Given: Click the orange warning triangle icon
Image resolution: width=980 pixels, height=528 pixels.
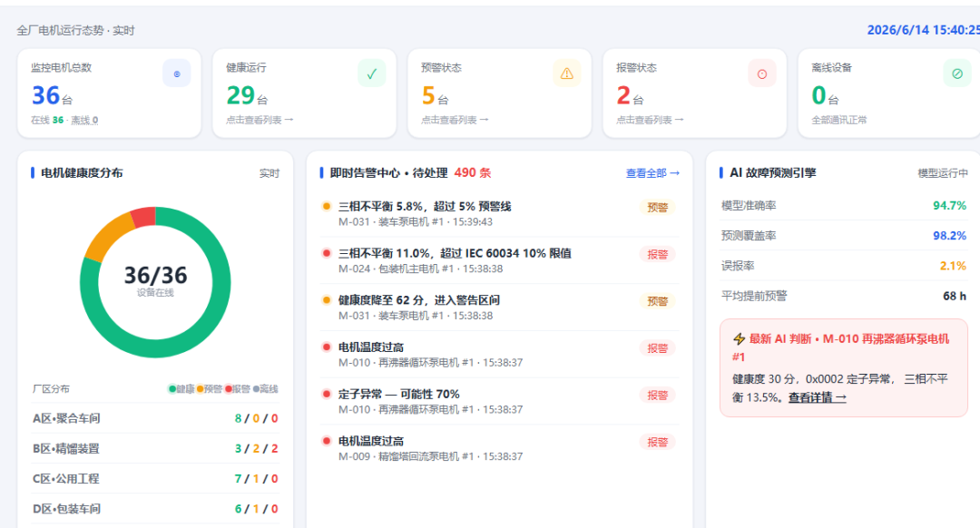Looking at the screenshot, I should coord(567,73).
